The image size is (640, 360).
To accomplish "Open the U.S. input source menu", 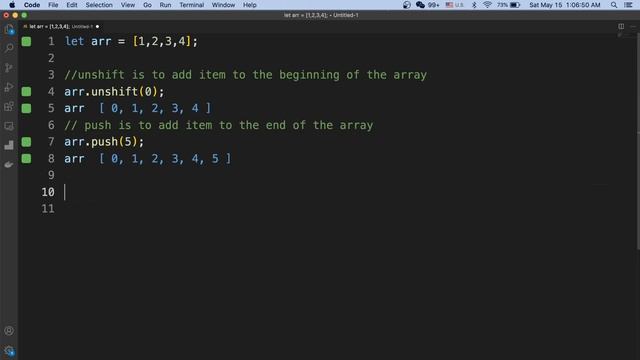I will (455, 5).
